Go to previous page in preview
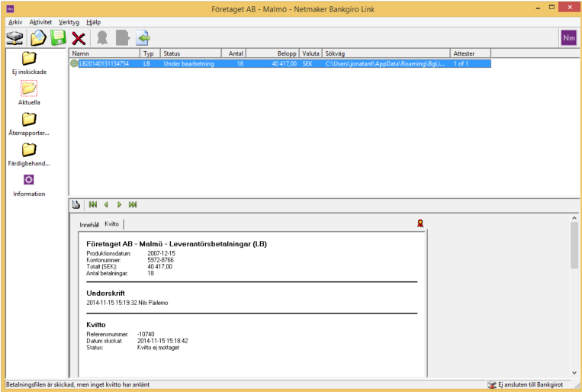 (x=106, y=204)
